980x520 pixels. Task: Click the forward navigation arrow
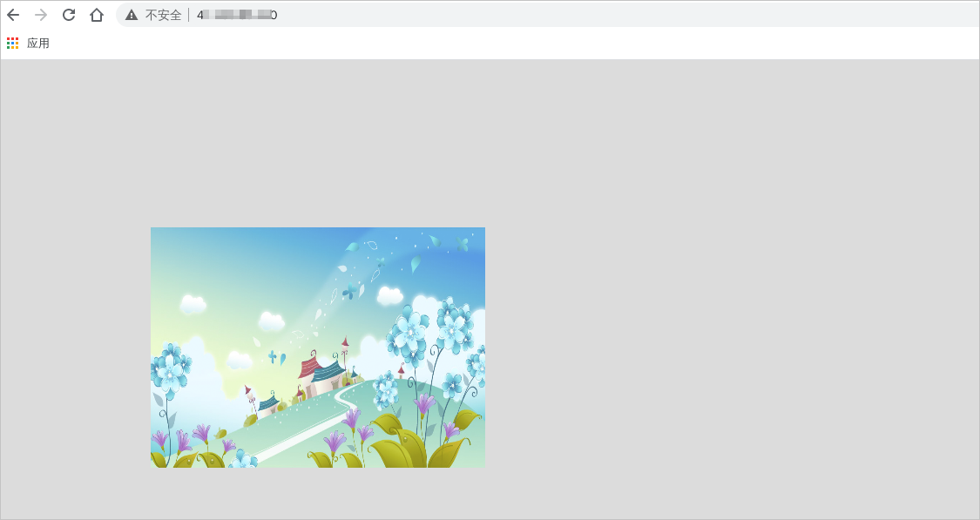pos(40,15)
